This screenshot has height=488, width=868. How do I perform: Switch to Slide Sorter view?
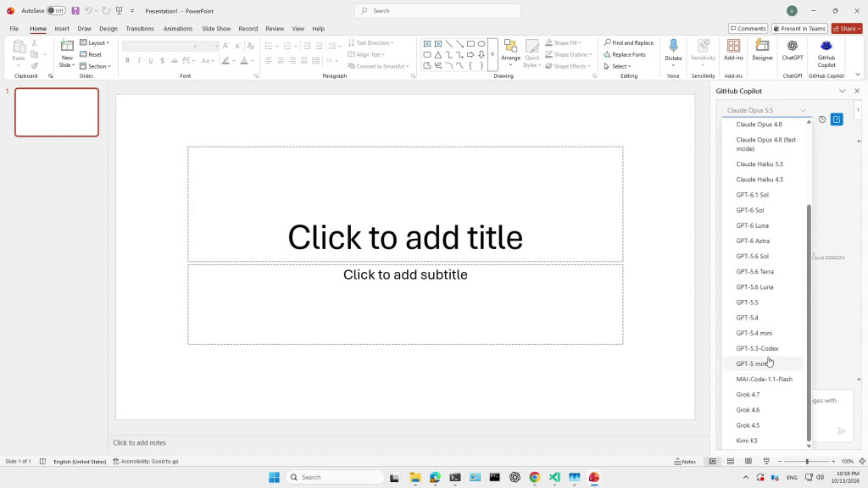click(731, 462)
